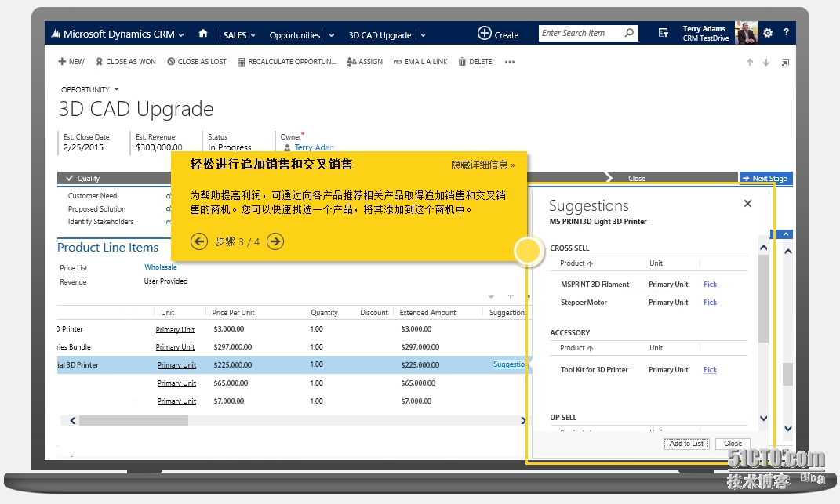
Task: Expand the OPPORTUNITY form selector dropdown
Action: point(116,89)
